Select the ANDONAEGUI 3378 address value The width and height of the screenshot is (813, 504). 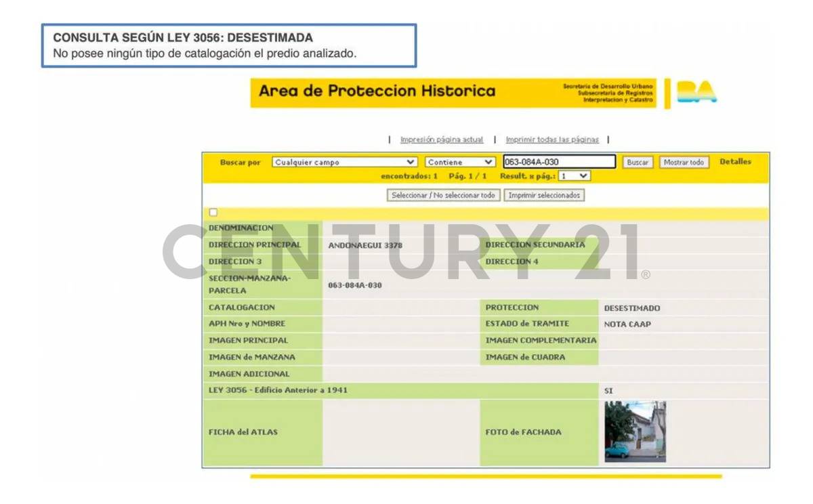click(365, 245)
